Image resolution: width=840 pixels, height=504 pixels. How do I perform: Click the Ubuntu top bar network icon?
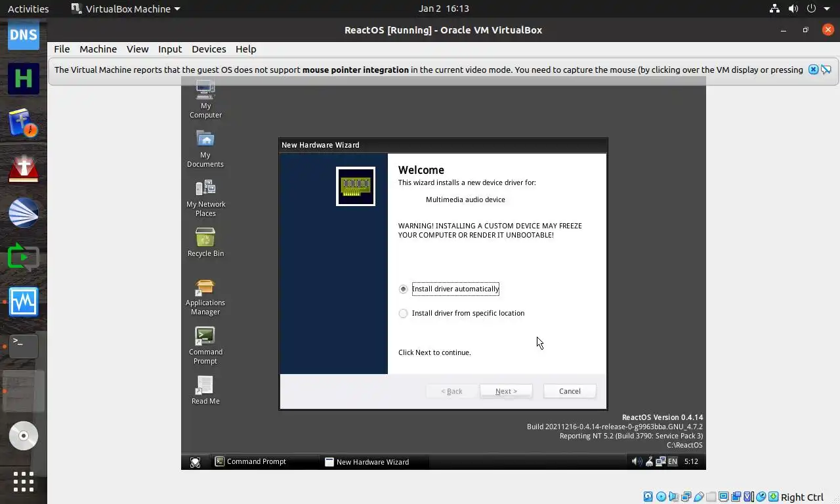[774, 9]
